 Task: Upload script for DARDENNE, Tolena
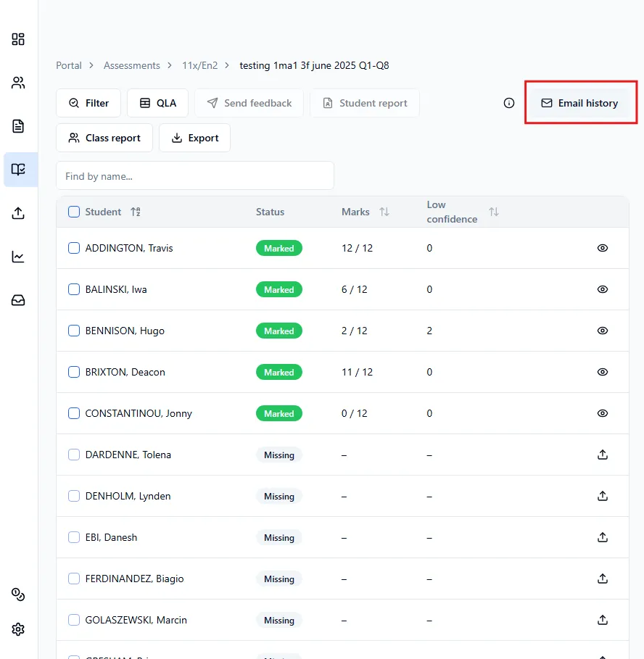pyautogui.click(x=603, y=455)
